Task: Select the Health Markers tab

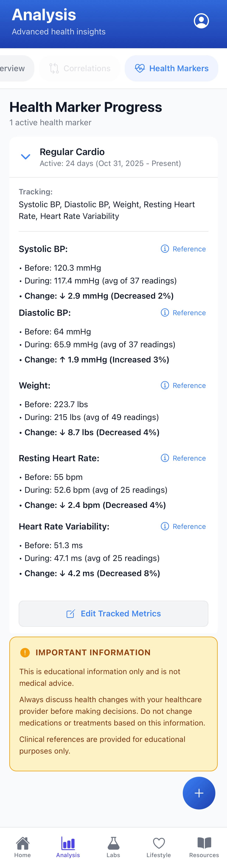Action: pos(171,68)
